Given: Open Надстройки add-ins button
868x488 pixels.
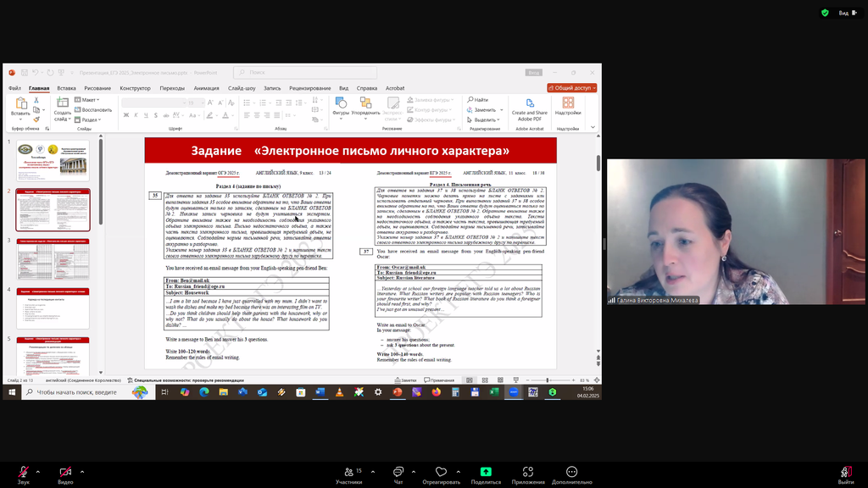Looking at the screenshot, I should [568, 106].
